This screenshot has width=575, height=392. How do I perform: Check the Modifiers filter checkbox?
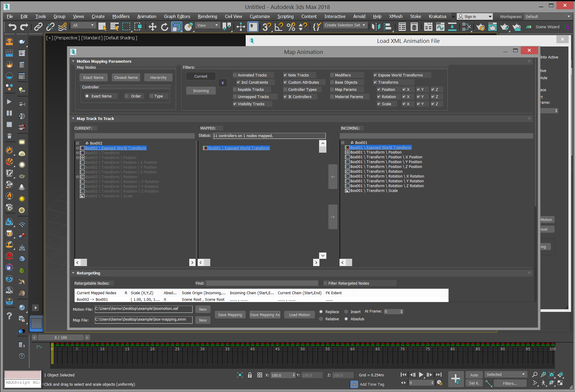click(332, 75)
